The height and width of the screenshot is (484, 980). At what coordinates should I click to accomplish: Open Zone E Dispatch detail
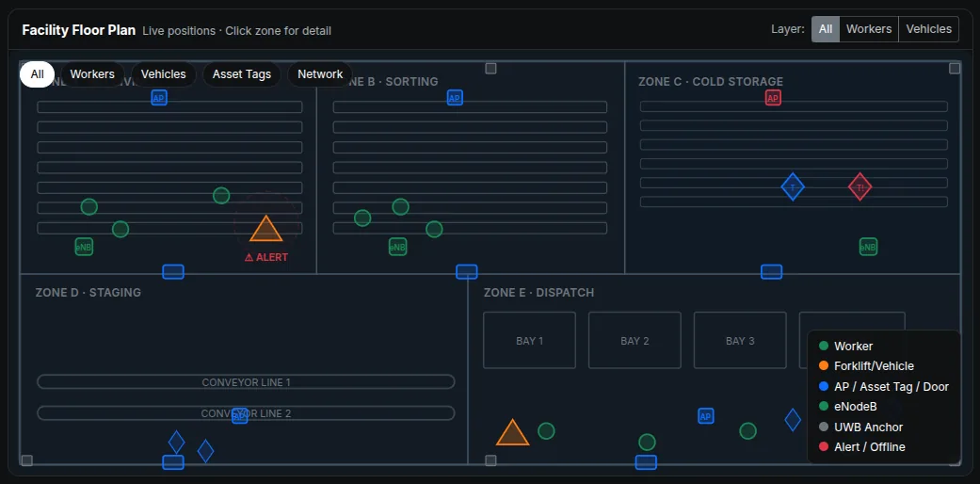click(538, 293)
